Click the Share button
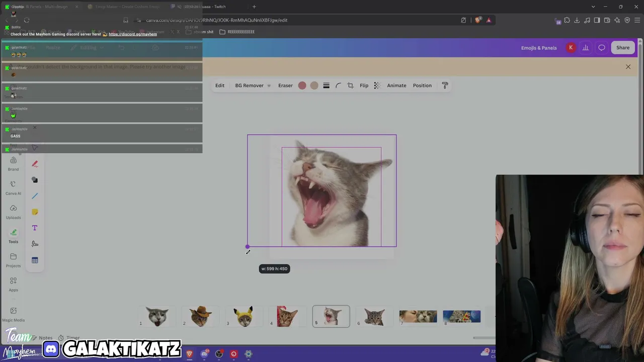This screenshot has height=362, width=644. pyautogui.click(x=623, y=48)
